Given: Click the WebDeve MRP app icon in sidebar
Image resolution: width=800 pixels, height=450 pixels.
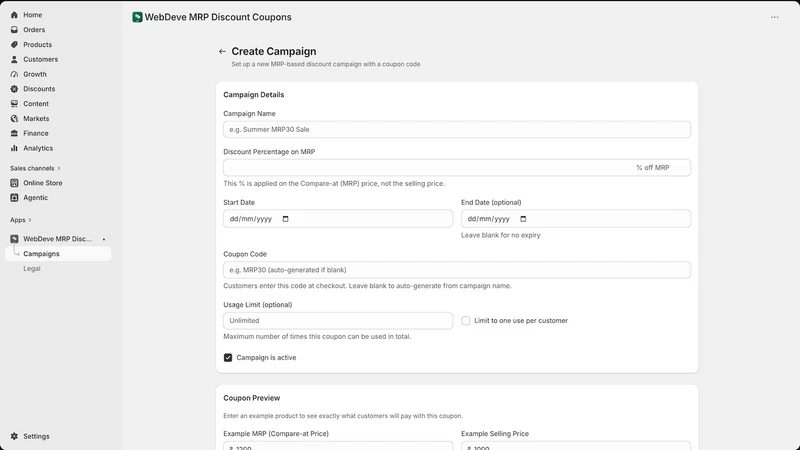Looking at the screenshot, I should point(14,239).
